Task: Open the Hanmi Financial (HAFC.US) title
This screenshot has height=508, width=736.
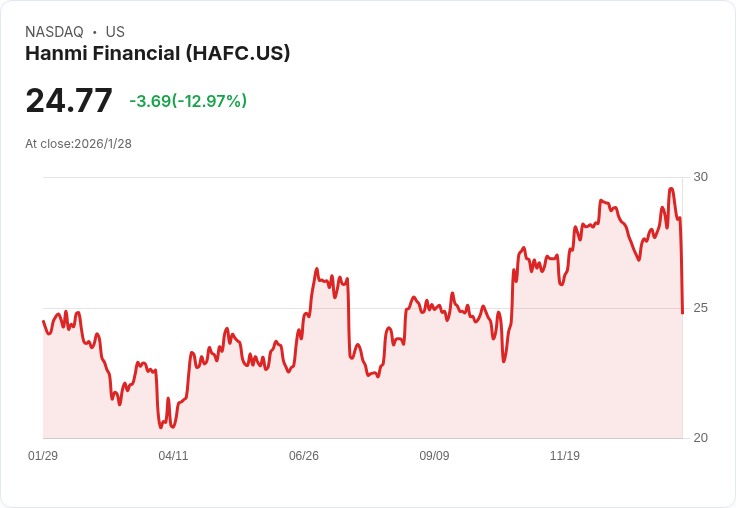Action: [x=157, y=53]
